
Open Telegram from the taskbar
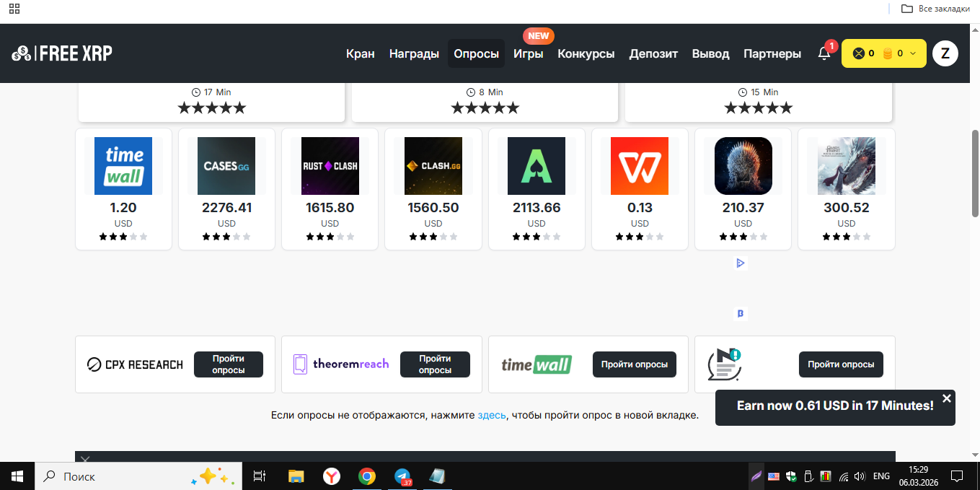click(402, 476)
